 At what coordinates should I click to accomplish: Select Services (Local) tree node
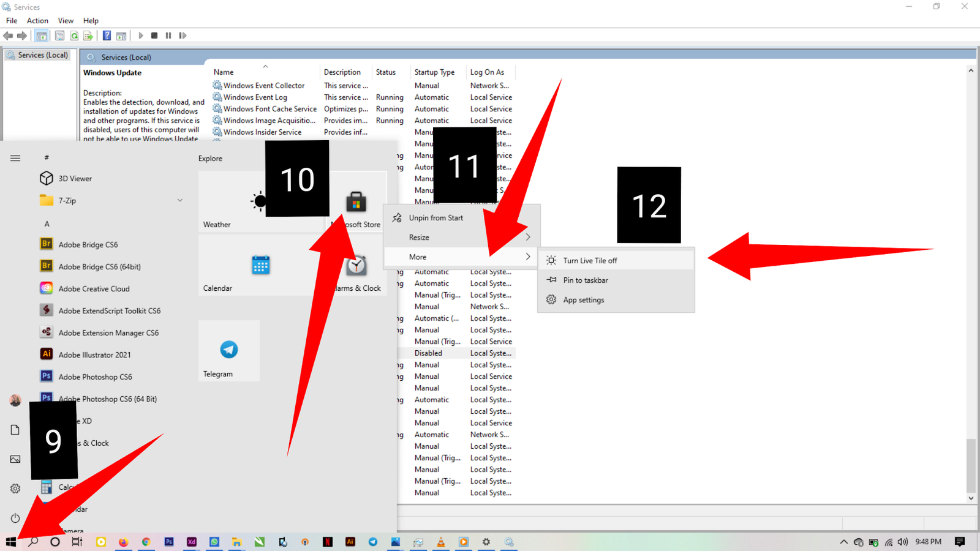click(38, 55)
